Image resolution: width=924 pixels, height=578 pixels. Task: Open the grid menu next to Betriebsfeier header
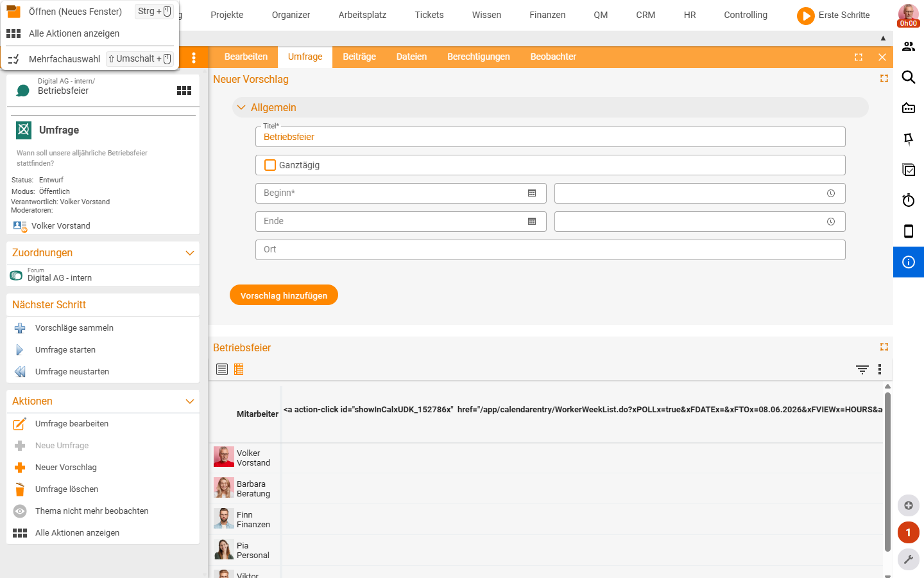[x=184, y=91]
